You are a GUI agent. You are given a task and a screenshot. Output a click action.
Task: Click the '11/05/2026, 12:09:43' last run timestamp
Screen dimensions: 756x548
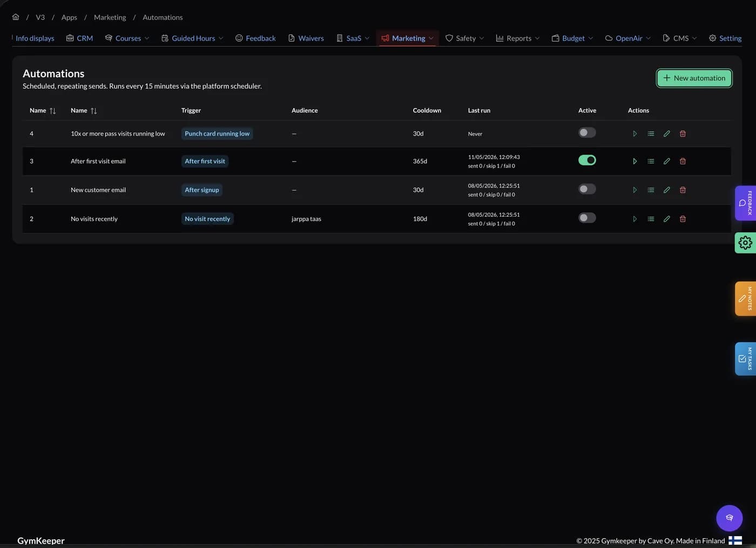point(494,157)
